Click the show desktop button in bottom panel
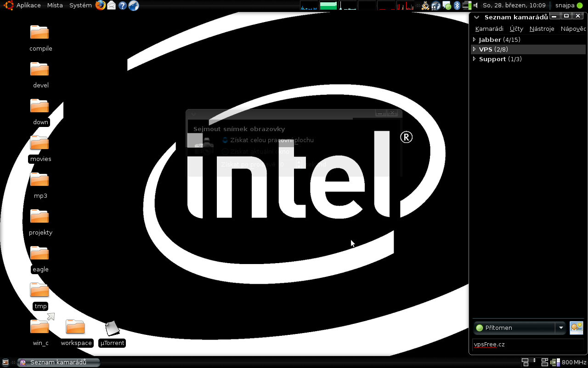588x368 pixels. pos(6,362)
